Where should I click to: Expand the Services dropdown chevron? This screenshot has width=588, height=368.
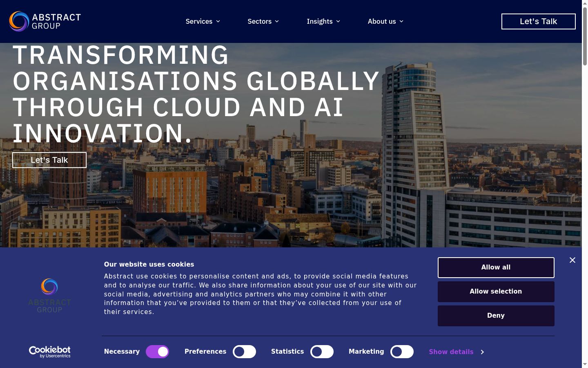[x=218, y=21]
